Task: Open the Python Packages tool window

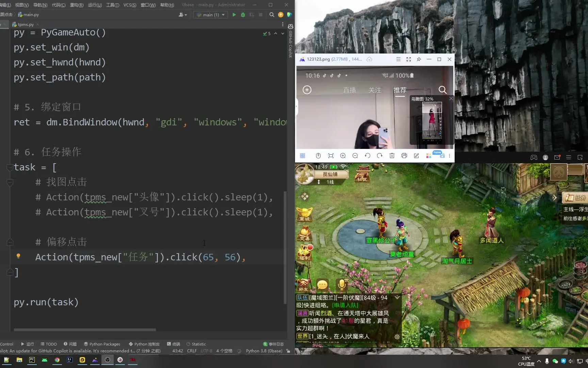Action: coord(102,344)
